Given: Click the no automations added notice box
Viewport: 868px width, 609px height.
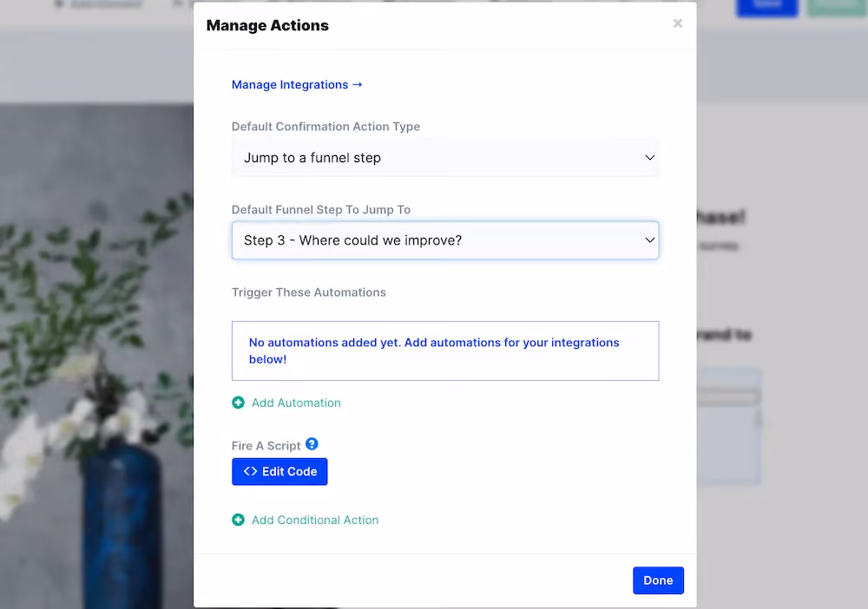Looking at the screenshot, I should (445, 350).
